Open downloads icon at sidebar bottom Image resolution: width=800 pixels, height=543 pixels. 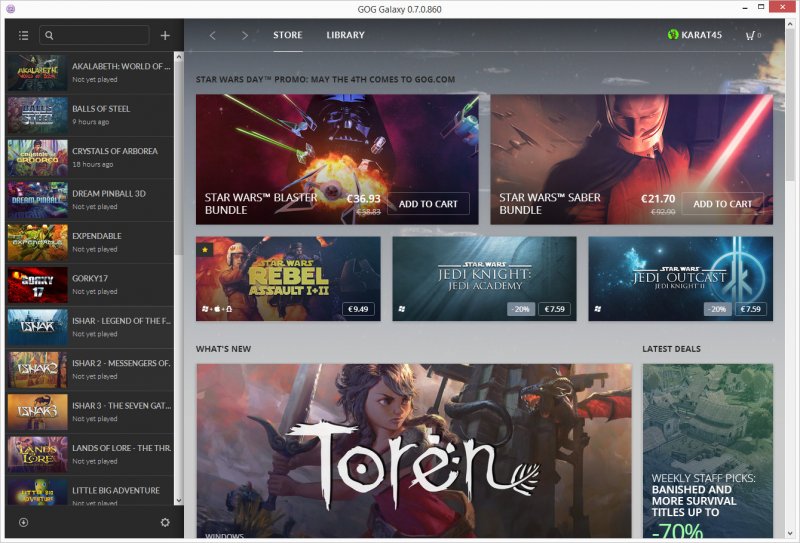pos(23,522)
